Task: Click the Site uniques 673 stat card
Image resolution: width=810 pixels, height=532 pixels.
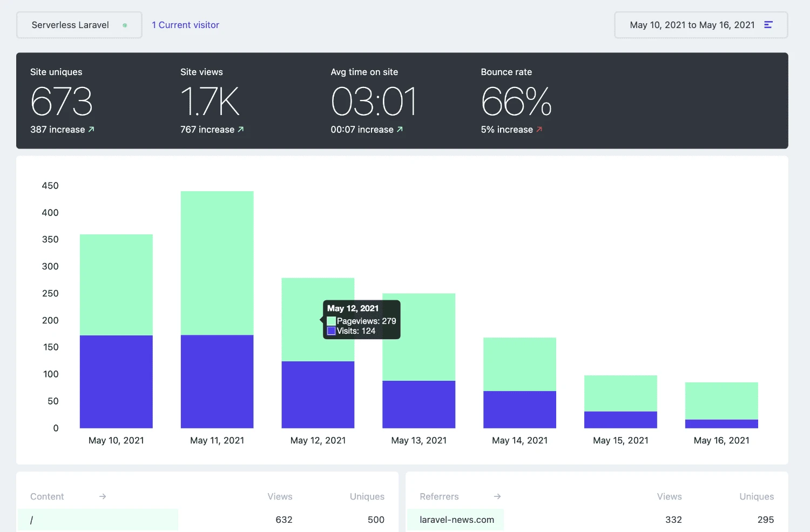Action: click(61, 100)
